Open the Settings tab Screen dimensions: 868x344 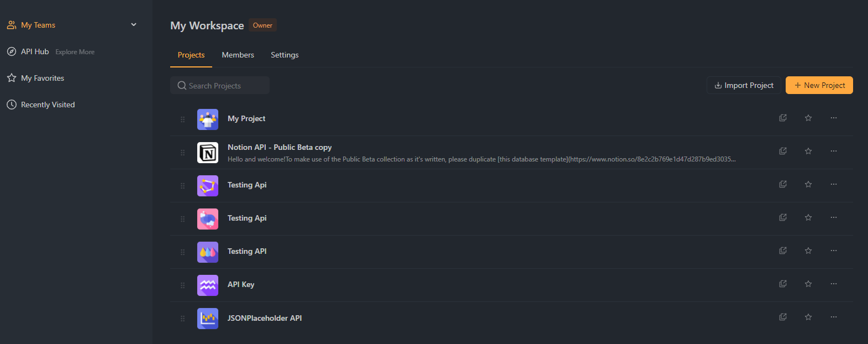[x=285, y=55]
